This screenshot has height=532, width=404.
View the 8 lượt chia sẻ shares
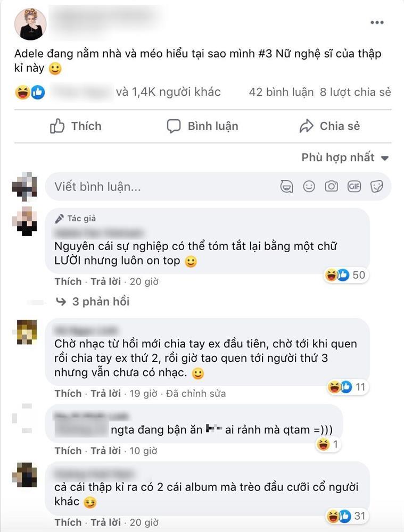point(356,92)
